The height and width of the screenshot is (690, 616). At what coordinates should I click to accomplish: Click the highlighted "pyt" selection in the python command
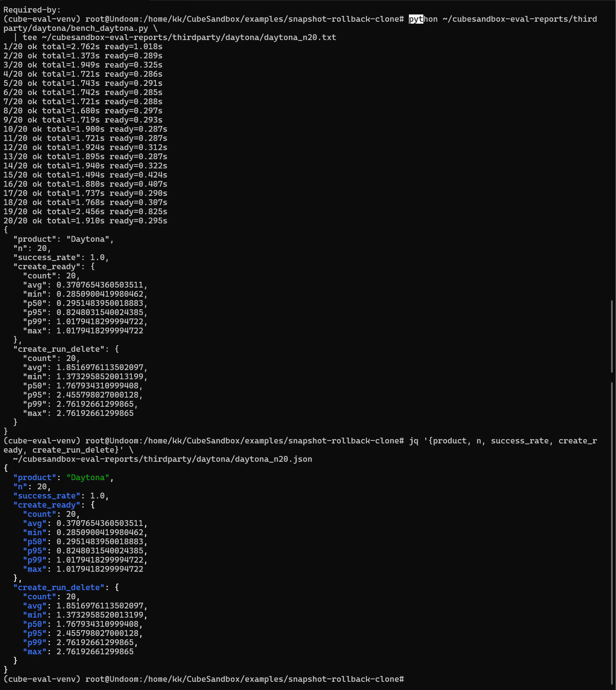416,19
